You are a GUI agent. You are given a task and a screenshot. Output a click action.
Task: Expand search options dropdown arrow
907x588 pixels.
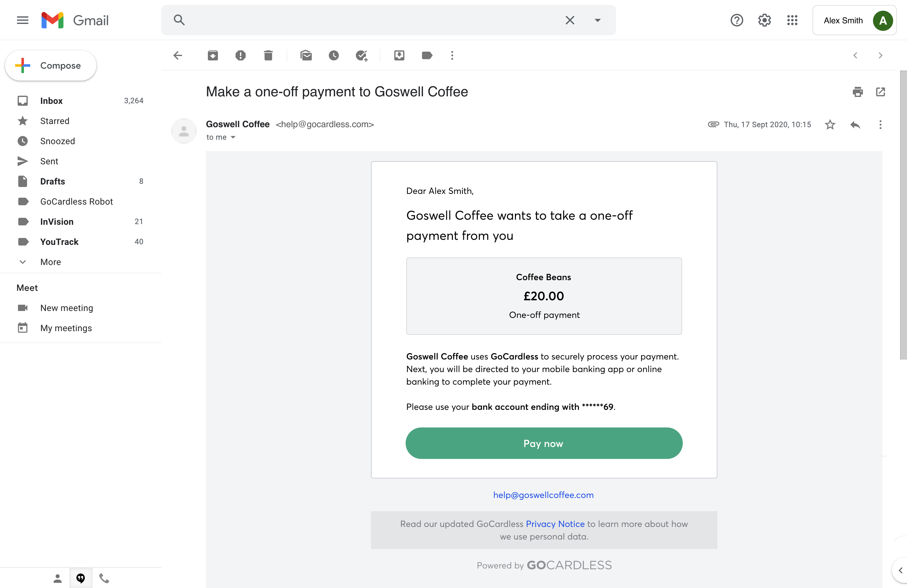coord(597,20)
